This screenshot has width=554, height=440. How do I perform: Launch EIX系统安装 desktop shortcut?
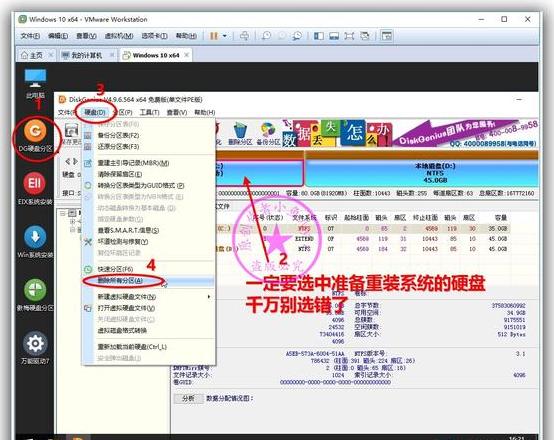[35, 189]
